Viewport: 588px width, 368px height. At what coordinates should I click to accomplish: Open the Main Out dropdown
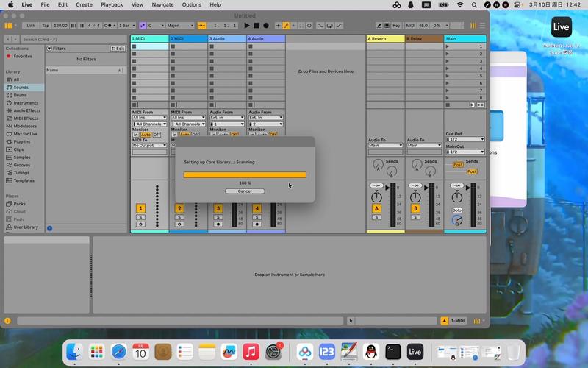465,152
